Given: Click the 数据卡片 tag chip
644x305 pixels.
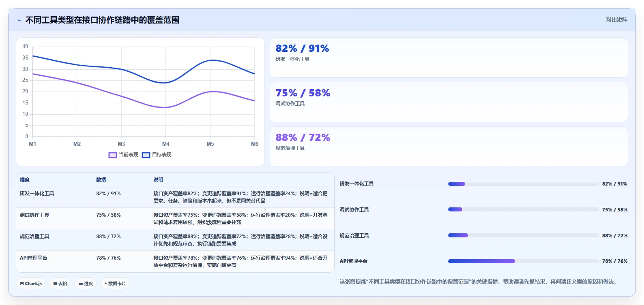Looking at the screenshot, I should click(x=115, y=284).
